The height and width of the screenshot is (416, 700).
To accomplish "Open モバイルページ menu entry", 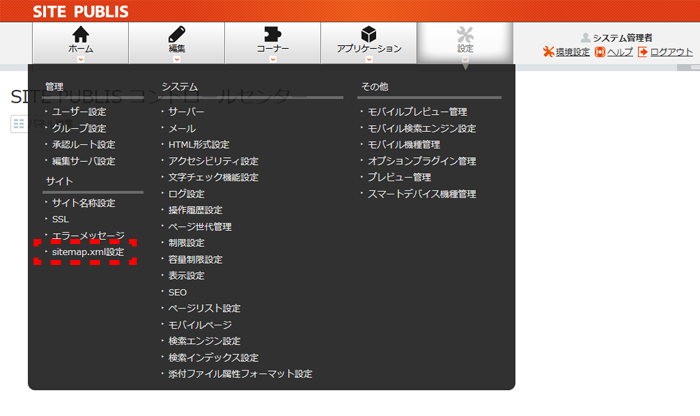I will (x=200, y=325).
